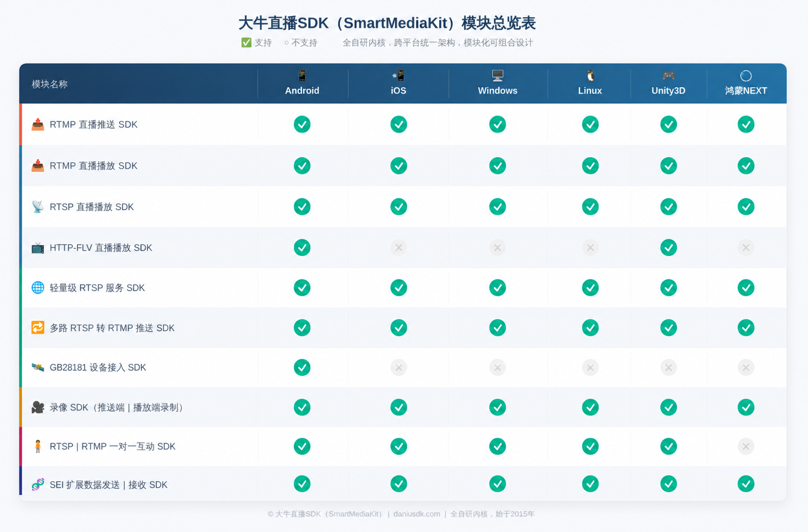The height and width of the screenshot is (532, 808).
Task: Click the satellite icon for GB28181
Action: point(38,367)
